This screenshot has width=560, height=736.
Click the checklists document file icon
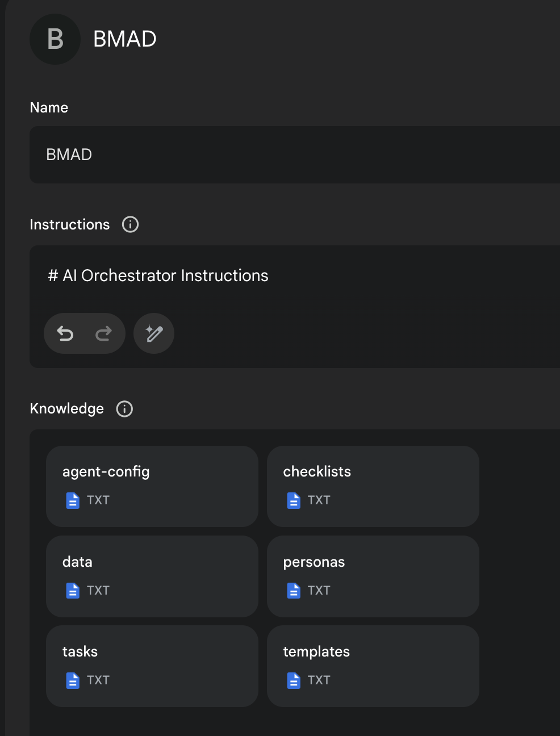click(x=294, y=500)
